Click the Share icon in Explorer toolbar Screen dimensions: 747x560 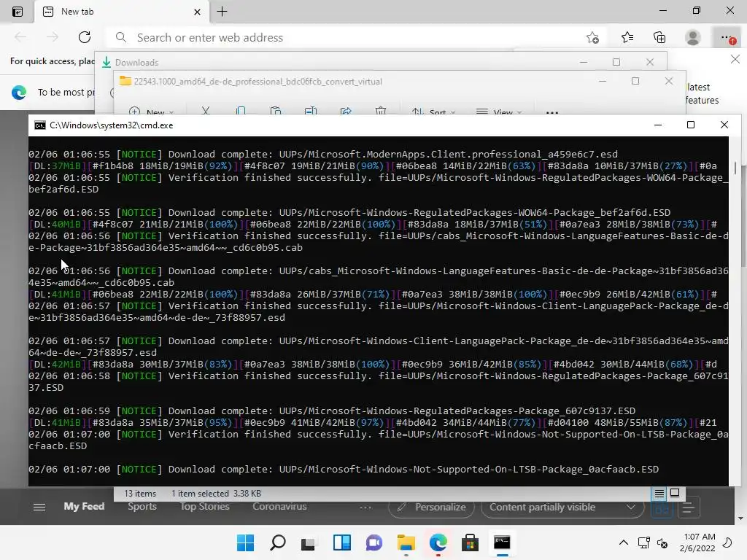coord(346,111)
